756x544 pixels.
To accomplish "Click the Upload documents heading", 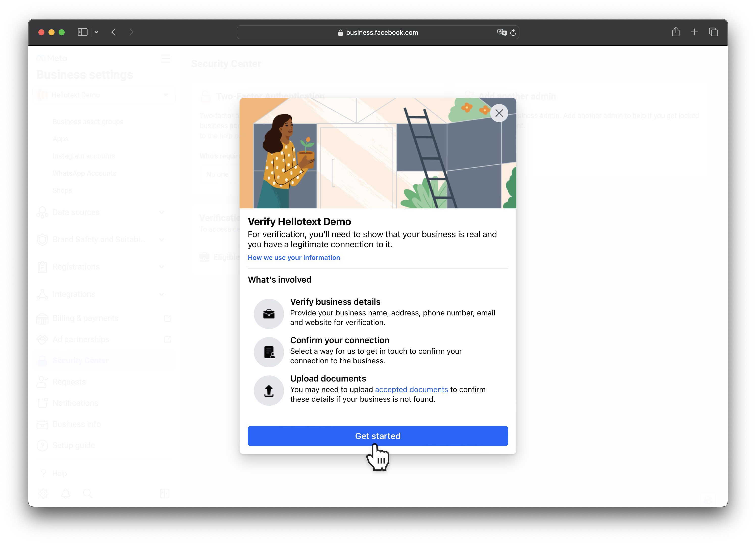I will pyautogui.click(x=328, y=378).
